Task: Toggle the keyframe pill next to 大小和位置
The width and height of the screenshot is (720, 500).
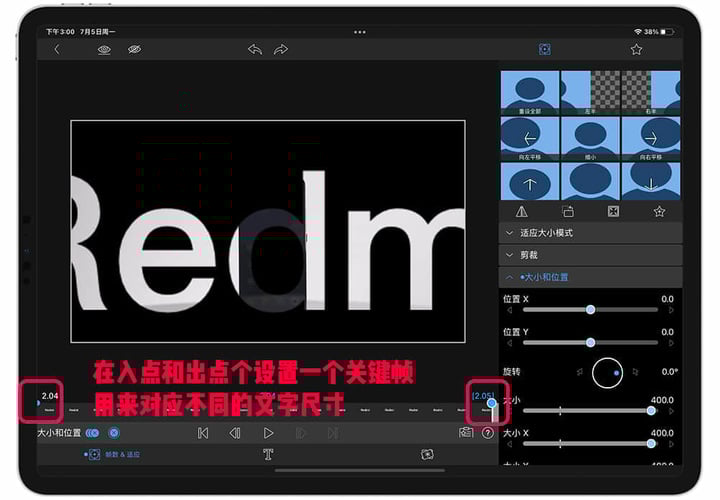Action: click(92, 433)
